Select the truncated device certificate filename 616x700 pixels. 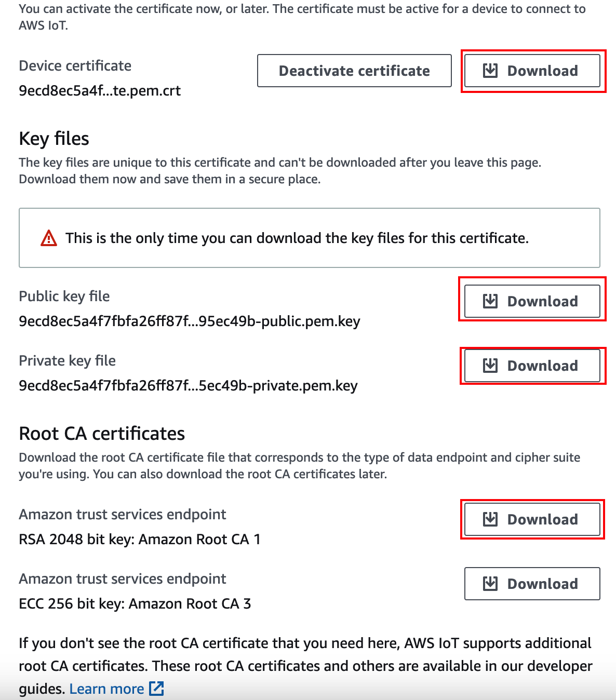(99, 90)
